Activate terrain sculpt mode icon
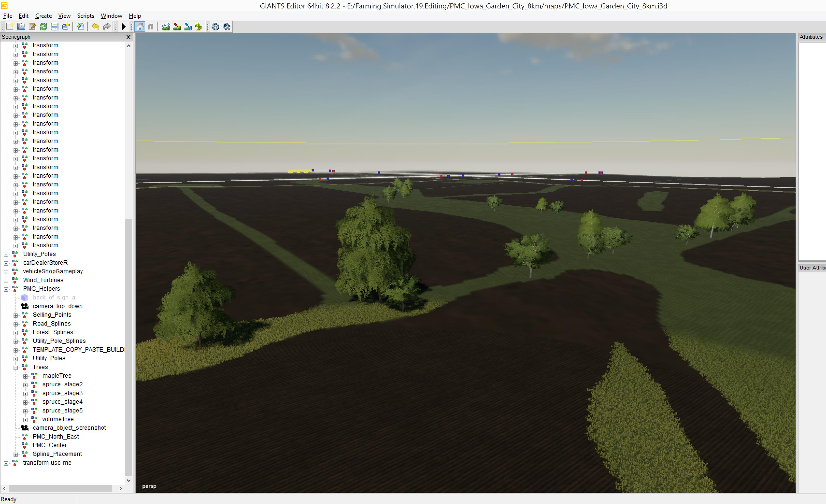The image size is (826, 504). click(166, 27)
